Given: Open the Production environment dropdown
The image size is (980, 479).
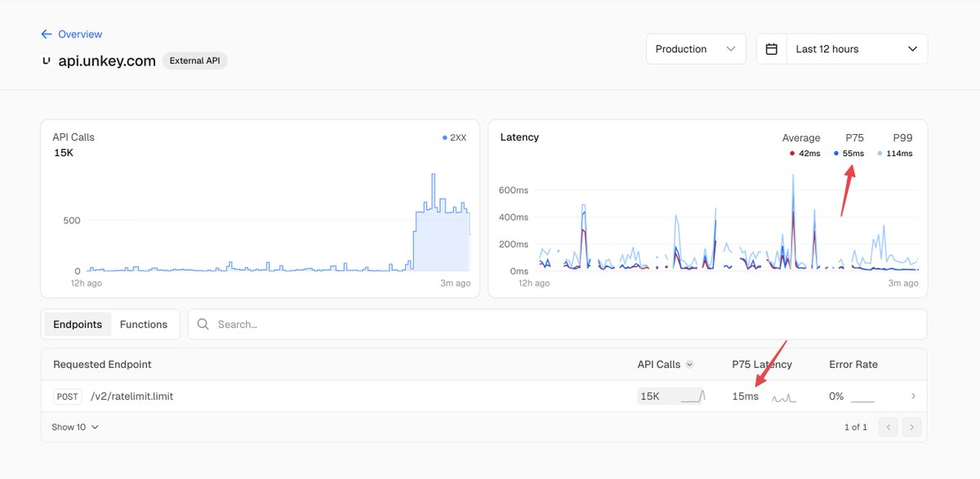Looking at the screenshot, I should point(696,49).
